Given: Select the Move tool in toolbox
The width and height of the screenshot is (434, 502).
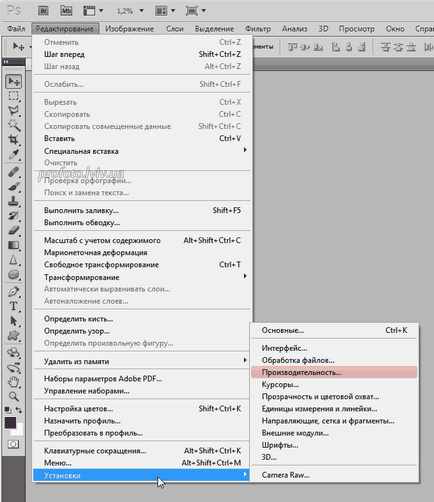Looking at the screenshot, I should (x=14, y=81).
